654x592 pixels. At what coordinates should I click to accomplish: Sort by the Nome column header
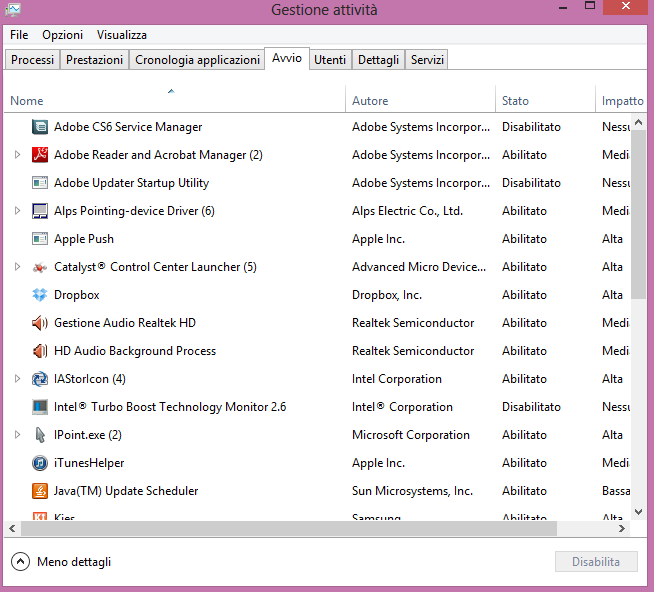click(174, 101)
